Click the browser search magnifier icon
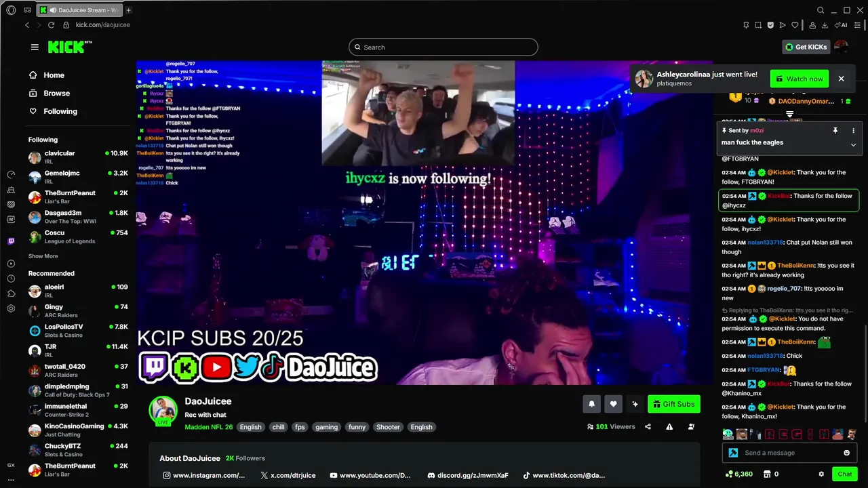Viewport: 868px width, 488px height. 821,10
